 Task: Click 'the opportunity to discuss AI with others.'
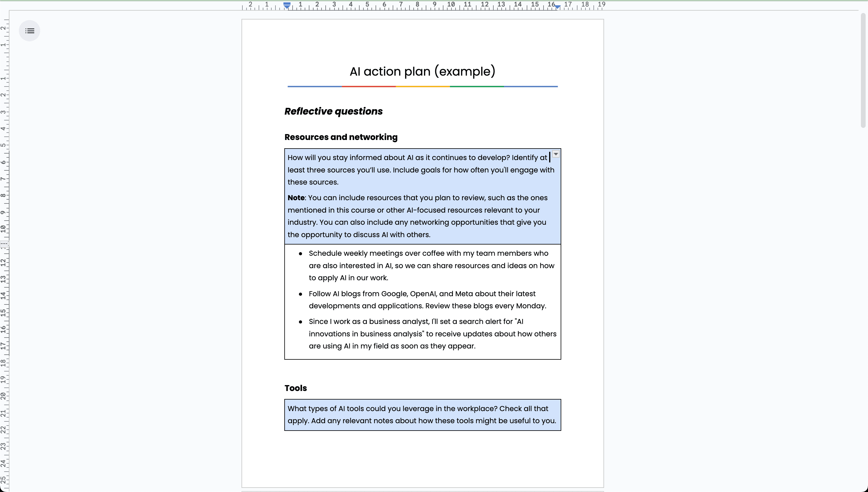pyautogui.click(x=359, y=235)
